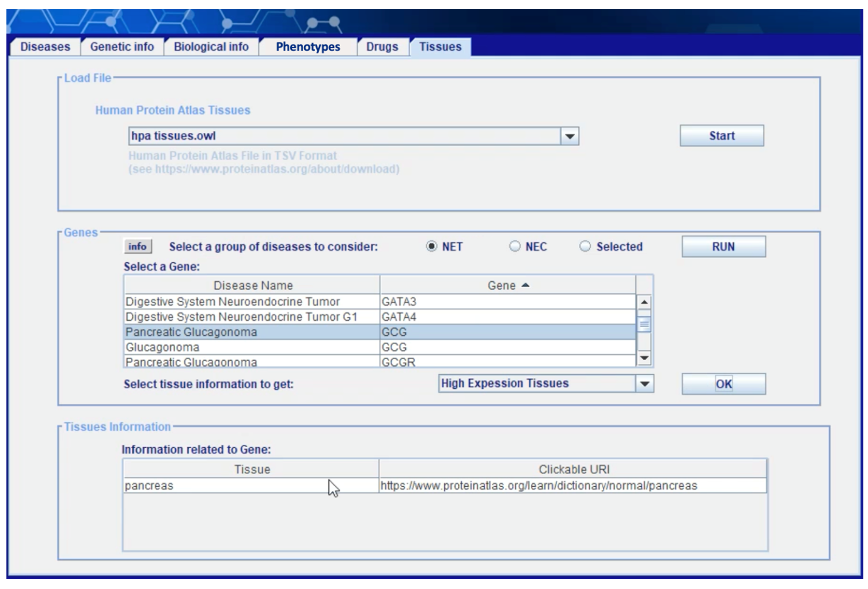868x589 pixels.
Task: Click the small info button
Action: click(138, 247)
